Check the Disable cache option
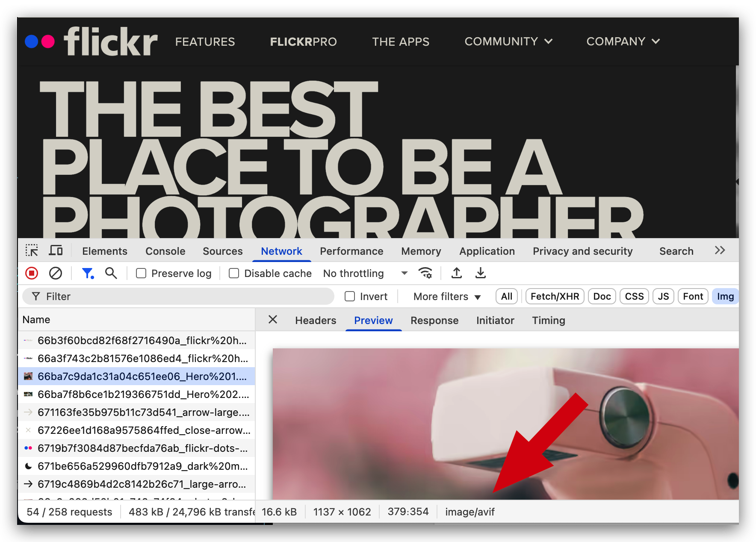Viewport: 756px width, 542px height. click(234, 274)
